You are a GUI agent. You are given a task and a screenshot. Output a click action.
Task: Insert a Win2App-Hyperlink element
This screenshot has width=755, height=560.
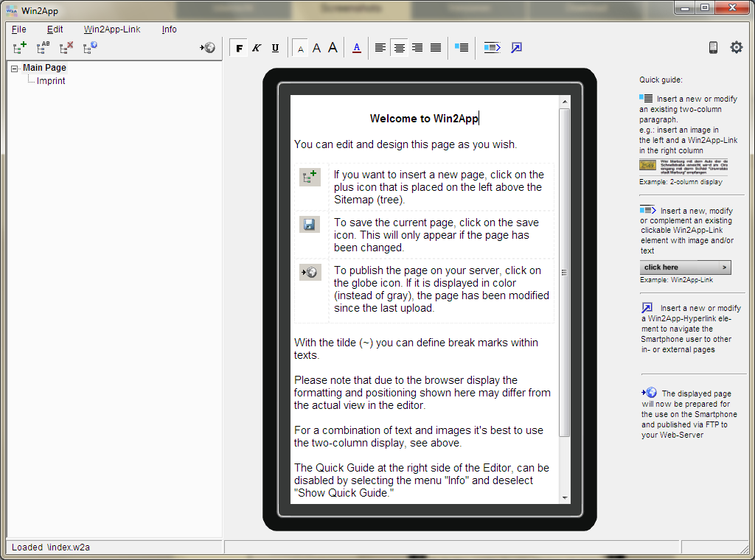[x=516, y=48]
